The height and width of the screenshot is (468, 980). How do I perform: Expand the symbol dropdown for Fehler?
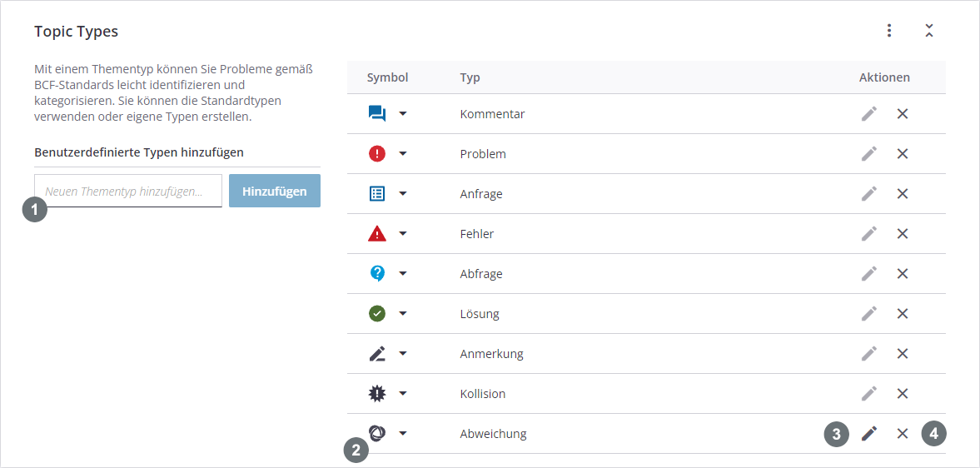403,234
